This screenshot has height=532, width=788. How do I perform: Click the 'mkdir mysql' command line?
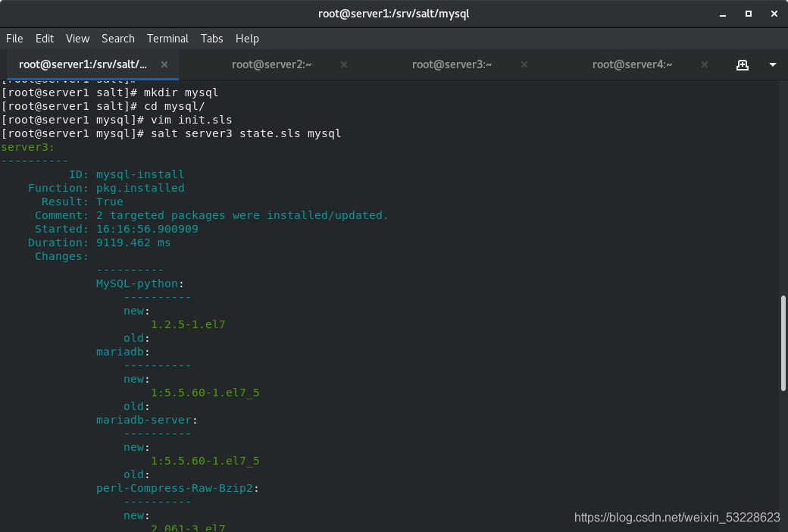[110, 92]
